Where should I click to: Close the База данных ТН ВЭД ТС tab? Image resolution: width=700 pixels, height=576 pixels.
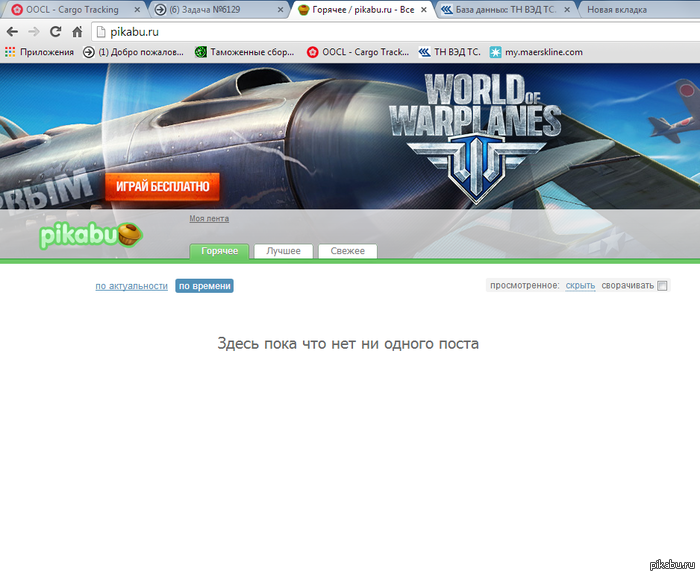567,9
